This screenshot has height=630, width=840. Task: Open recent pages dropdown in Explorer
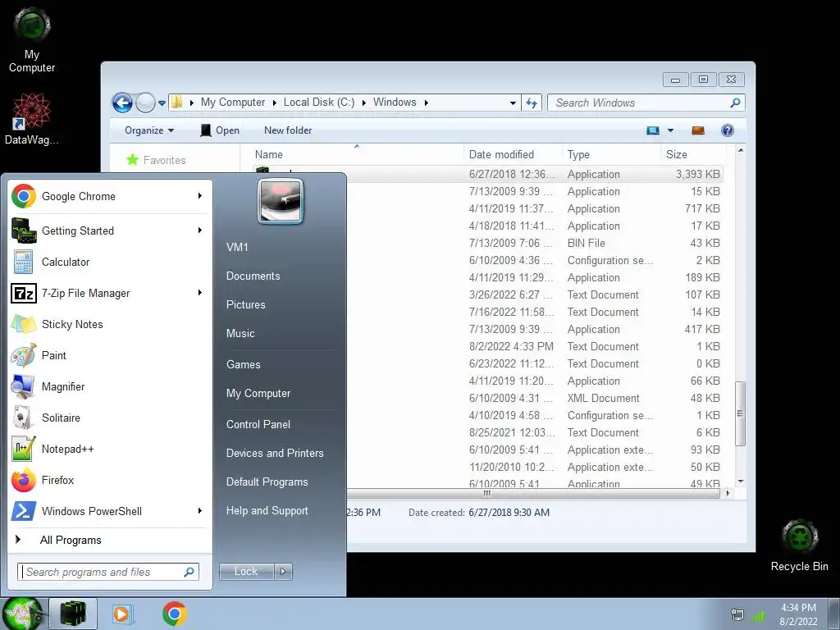(x=162, y=103)
